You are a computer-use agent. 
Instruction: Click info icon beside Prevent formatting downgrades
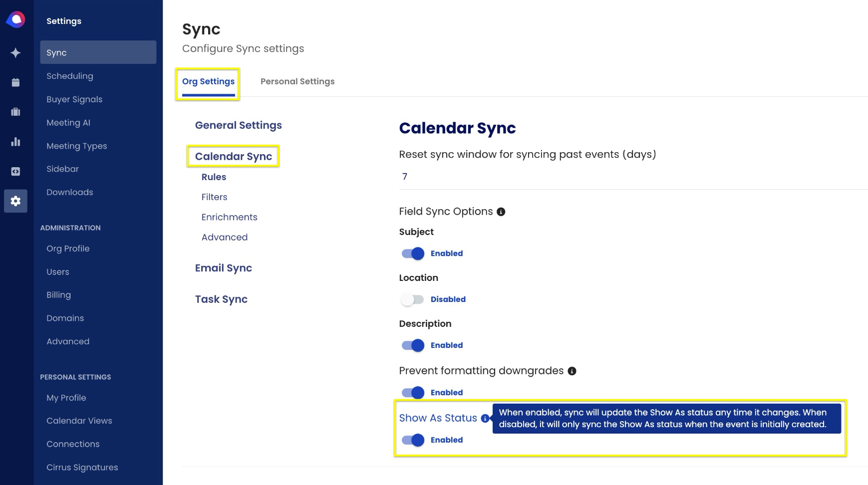click(x=572, y=371)
